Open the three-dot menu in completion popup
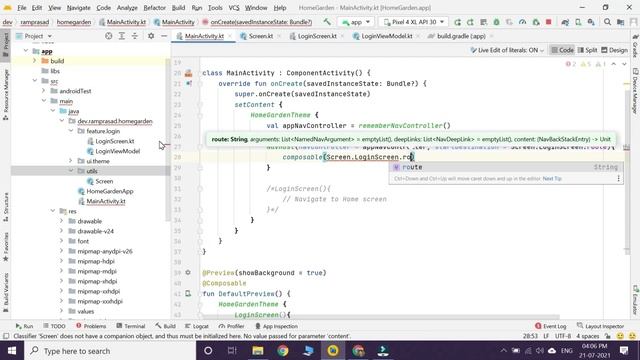 click(x=618, y=178)
